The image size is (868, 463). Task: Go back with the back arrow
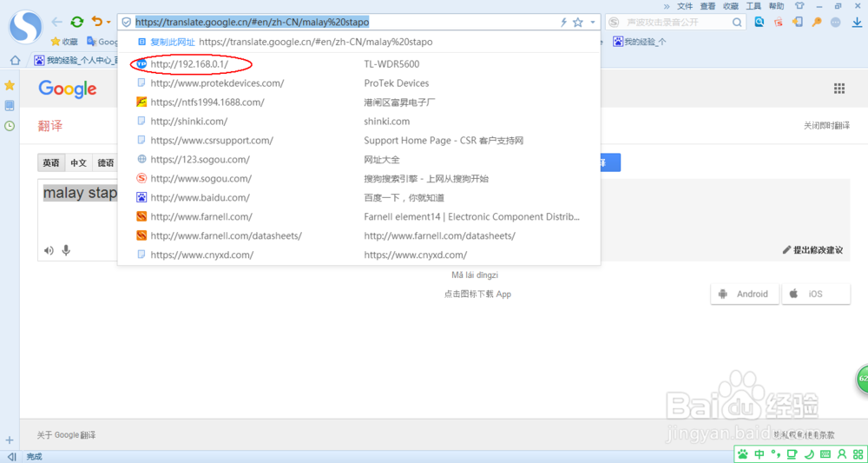pyautogui.click(x=56, y=23)
